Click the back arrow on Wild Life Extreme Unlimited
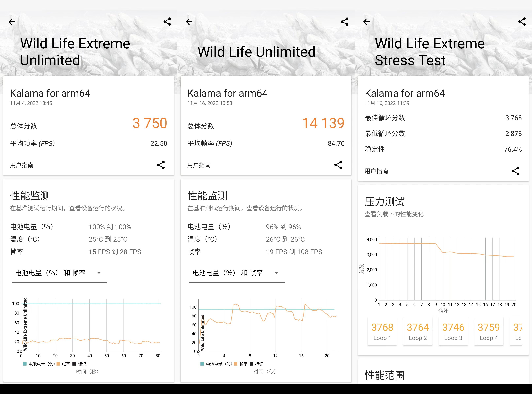 12,22
